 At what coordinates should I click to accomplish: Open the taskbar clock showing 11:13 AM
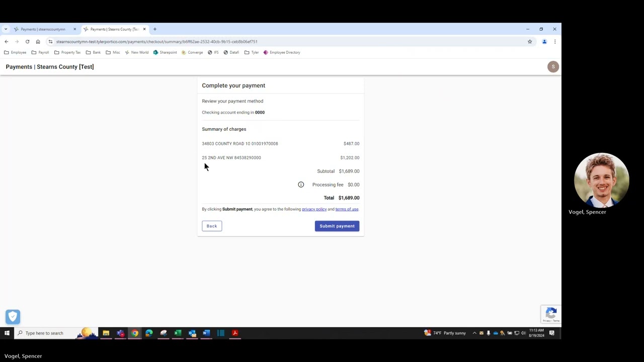536,333
